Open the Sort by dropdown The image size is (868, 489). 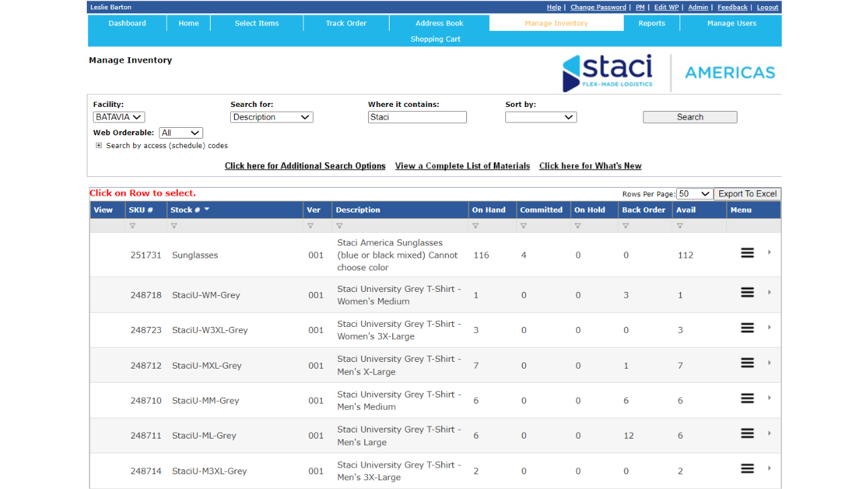click(541, 117)
